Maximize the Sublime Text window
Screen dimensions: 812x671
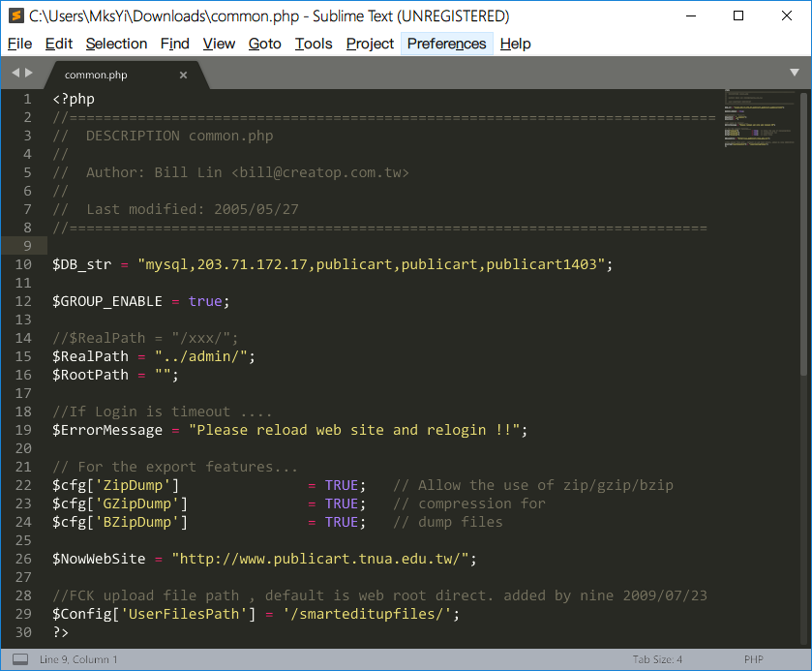[738, 16]
